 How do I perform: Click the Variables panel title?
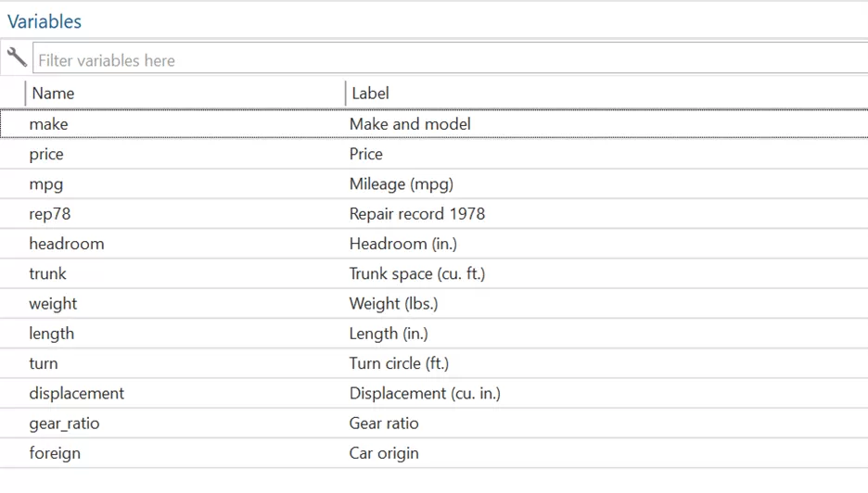[45, 21]
